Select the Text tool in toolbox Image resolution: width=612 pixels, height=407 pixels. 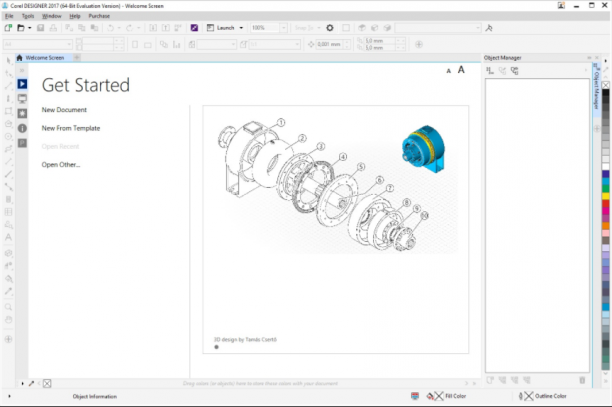pyautogui.click(x=8, y=237)
